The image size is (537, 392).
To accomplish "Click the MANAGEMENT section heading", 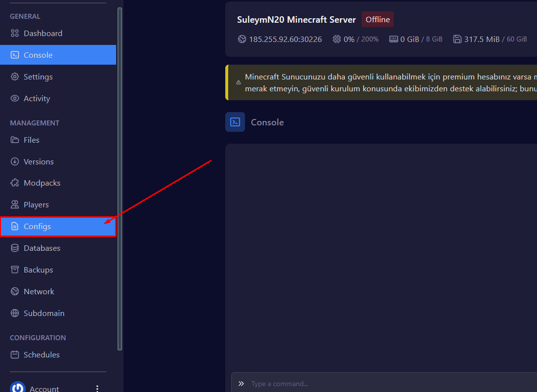I will tap(35, 123).
